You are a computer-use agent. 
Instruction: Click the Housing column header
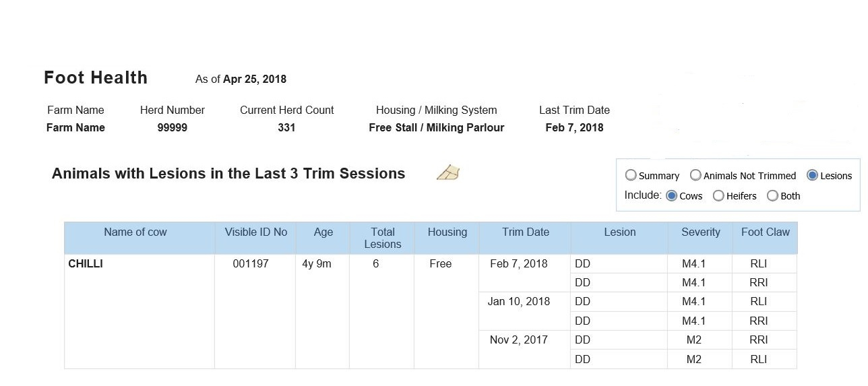447,232
